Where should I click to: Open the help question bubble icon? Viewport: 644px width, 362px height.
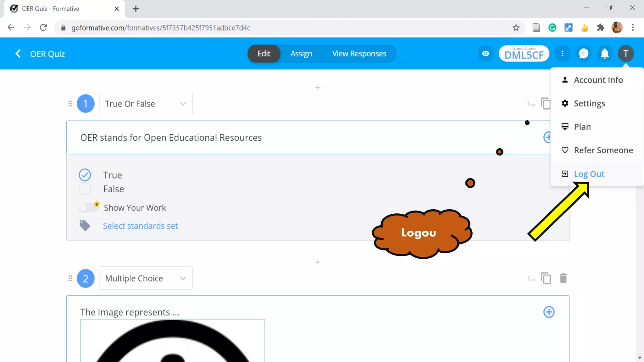pos(583,54)
